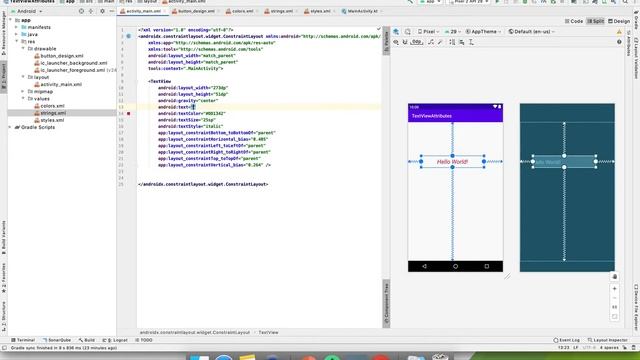Click the Infer Constraints wand icon
This screenshot has height=360, width=640.
pyautogui.click(x=440, y=42)
